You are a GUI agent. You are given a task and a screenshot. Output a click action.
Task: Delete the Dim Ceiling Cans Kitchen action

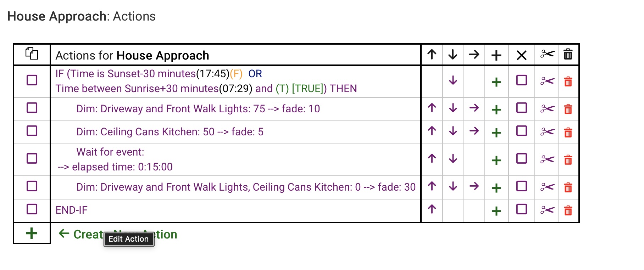(568, 132)
